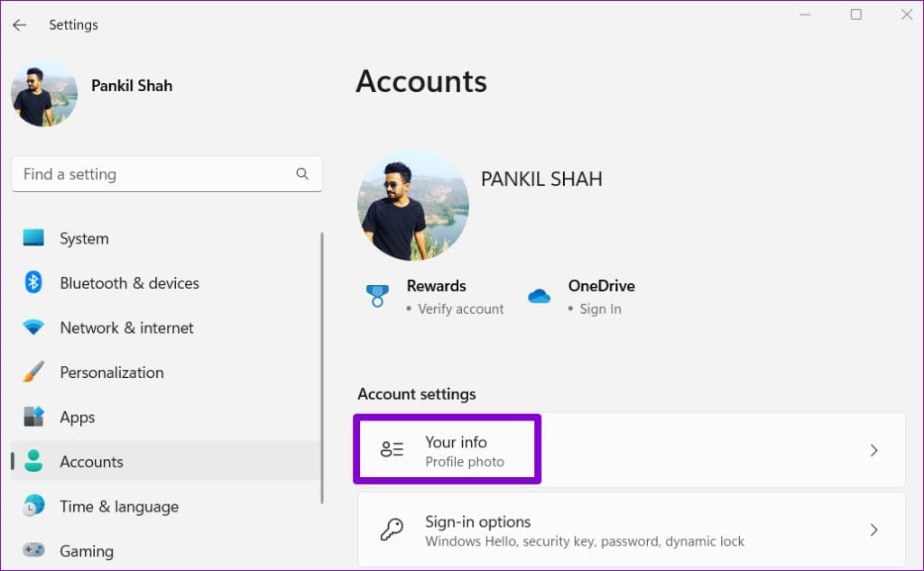Click the Your info people icon

(x=391, y=448)
